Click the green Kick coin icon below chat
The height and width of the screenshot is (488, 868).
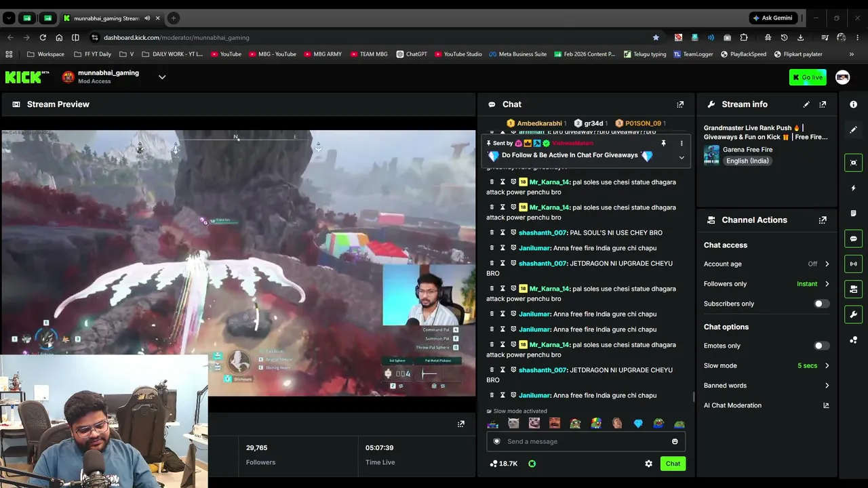532,464
